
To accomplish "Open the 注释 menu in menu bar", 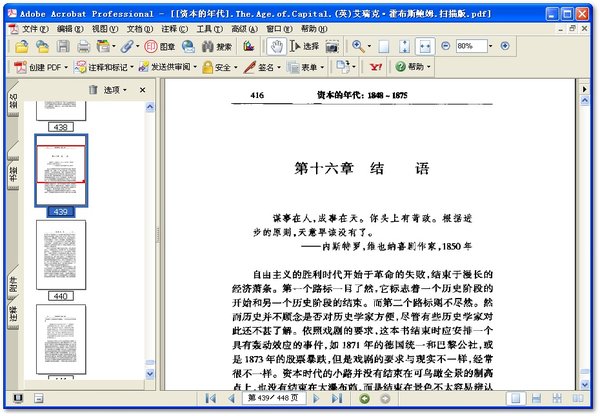I will pyautogui.click(x=174, y=29).
